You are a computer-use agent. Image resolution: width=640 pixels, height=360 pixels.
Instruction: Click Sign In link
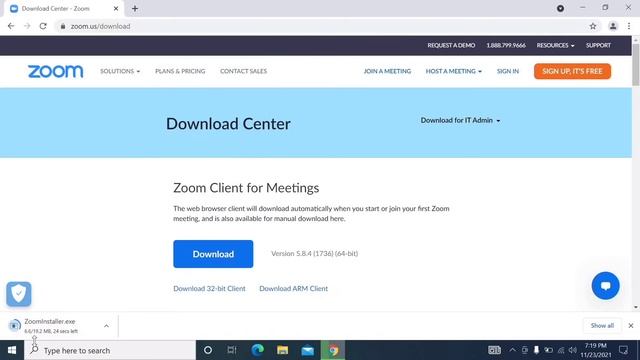coord(508,71)
